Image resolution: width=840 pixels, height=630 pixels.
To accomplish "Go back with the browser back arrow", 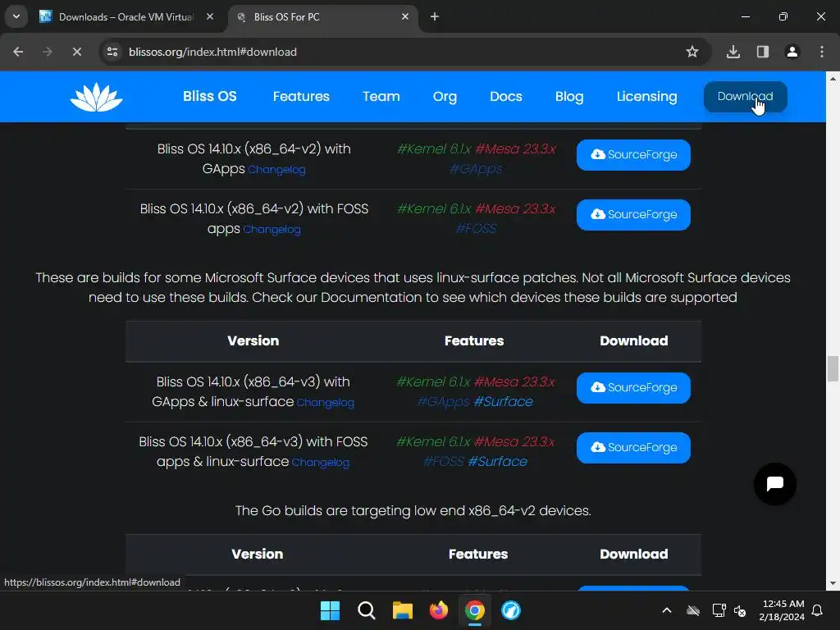I will 18,52.
